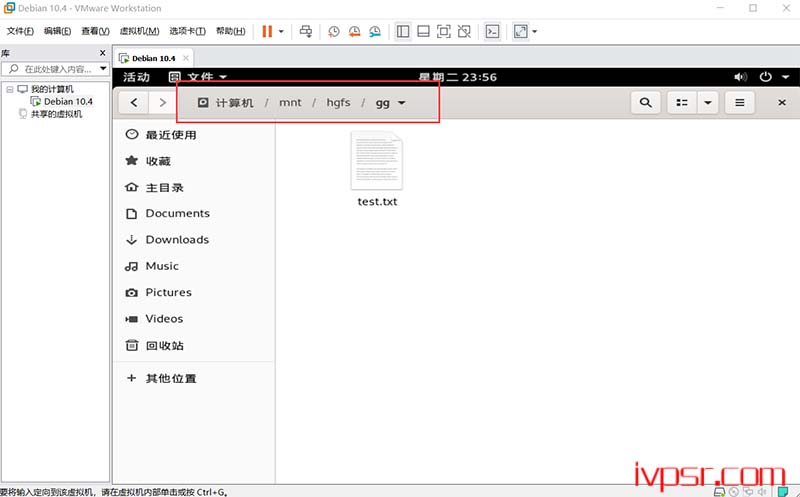Open the console view
Screen dimensions: 800x497
coord(492,32)
